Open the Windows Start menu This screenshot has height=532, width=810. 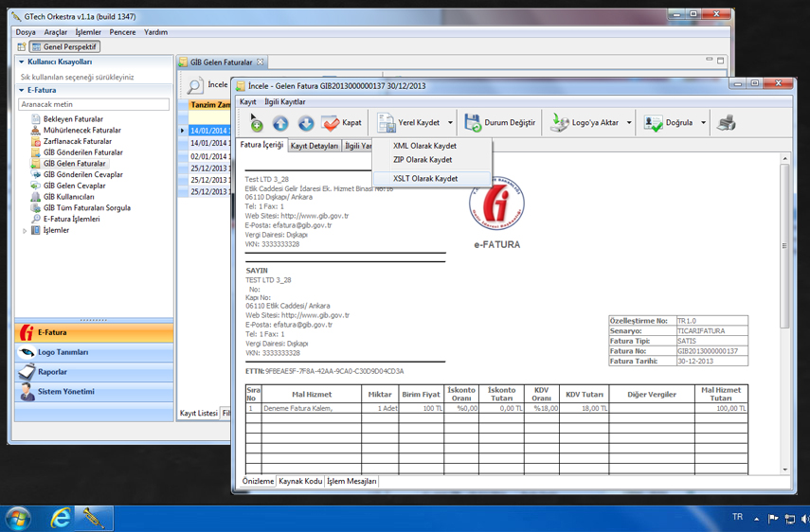coord(18,519)
